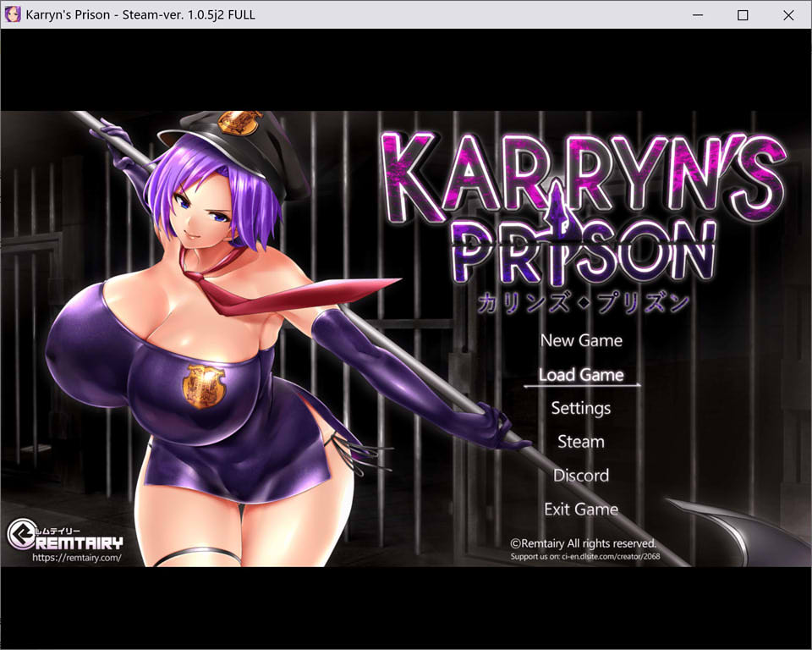
Task: Select Load Game from the menu
Action: (581, 374)
